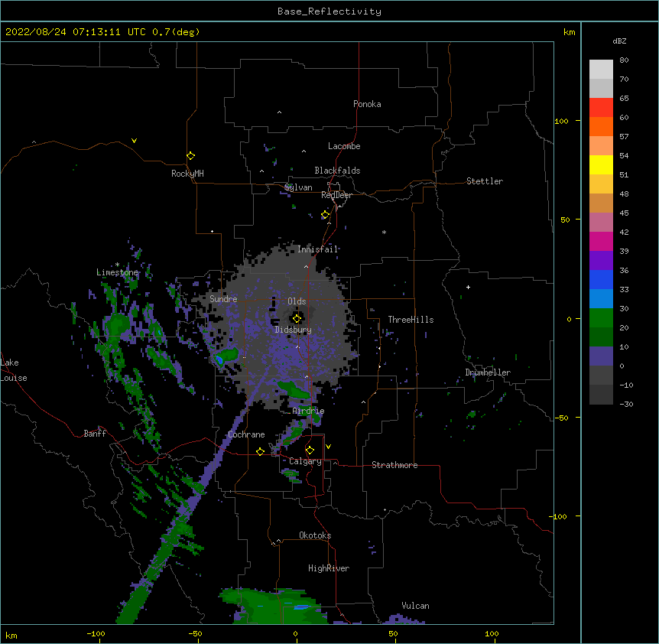Select the Sylvan map label
Screen dimensions: 659x644
298,187
